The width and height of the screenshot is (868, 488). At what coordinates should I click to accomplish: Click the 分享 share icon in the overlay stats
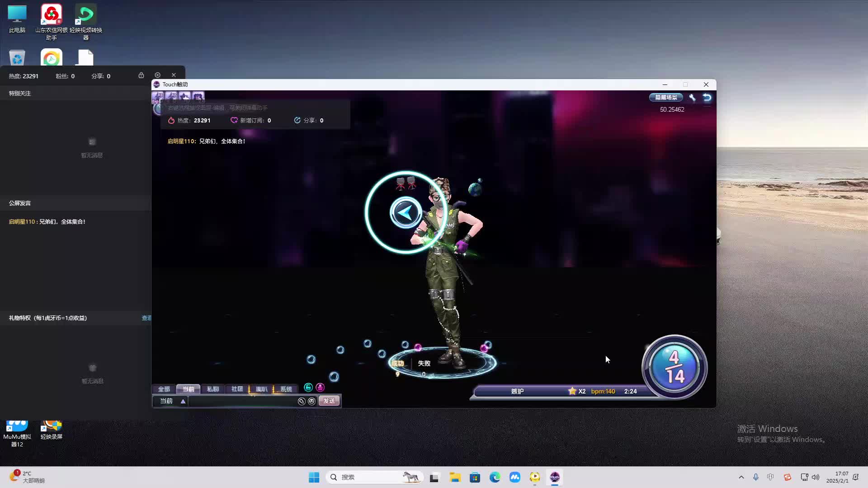pos(297,120)
